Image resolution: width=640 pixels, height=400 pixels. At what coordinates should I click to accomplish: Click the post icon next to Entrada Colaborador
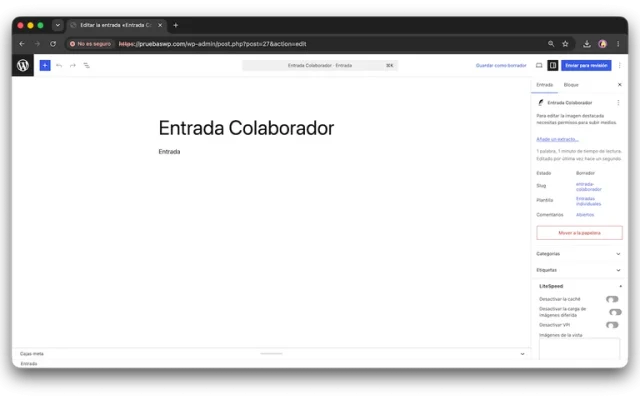[541, 102]
